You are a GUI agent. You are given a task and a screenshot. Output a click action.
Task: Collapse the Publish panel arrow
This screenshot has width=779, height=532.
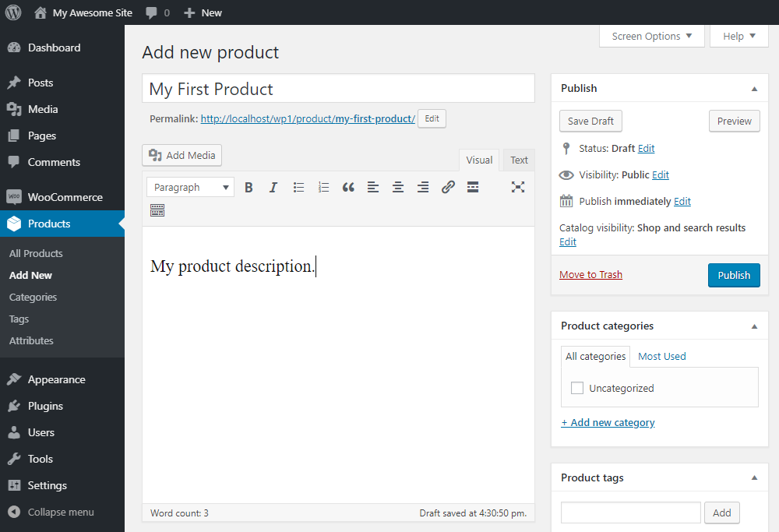point(754,89)
